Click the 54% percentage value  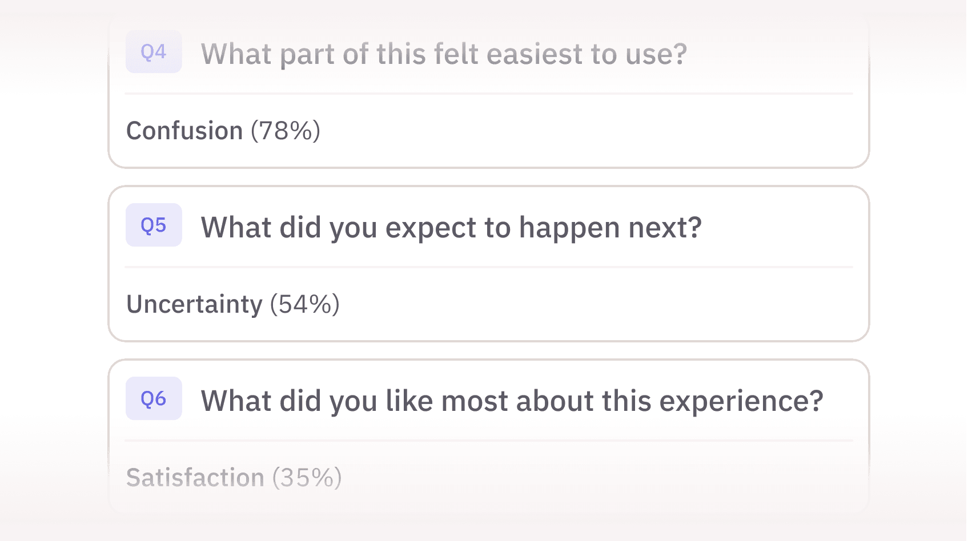coord(305,304)
